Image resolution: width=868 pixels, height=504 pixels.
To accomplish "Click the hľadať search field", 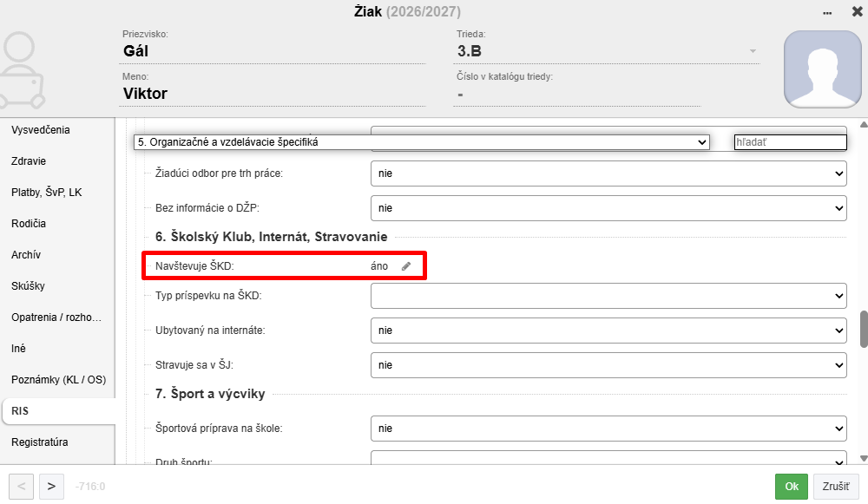I will click(791, 142).
